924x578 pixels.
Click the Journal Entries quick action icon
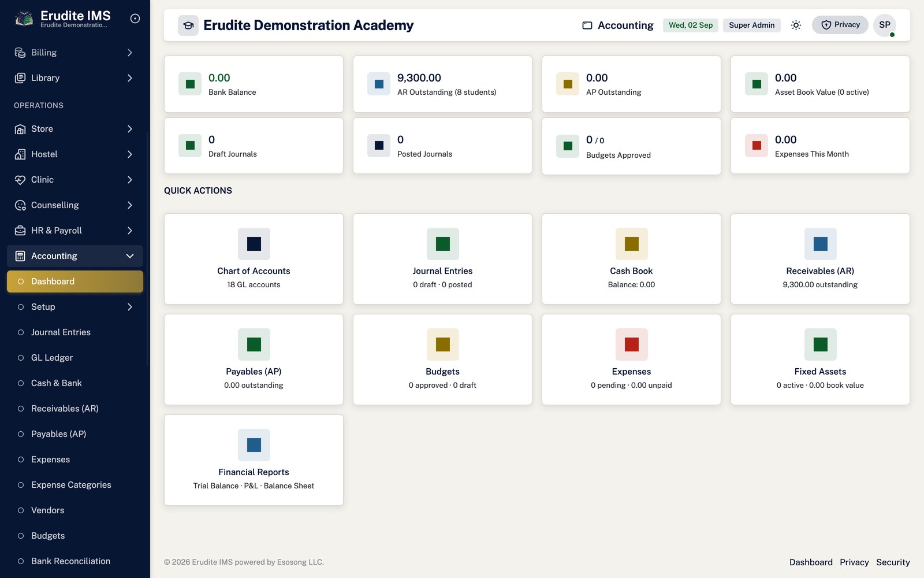click(443, 244)
